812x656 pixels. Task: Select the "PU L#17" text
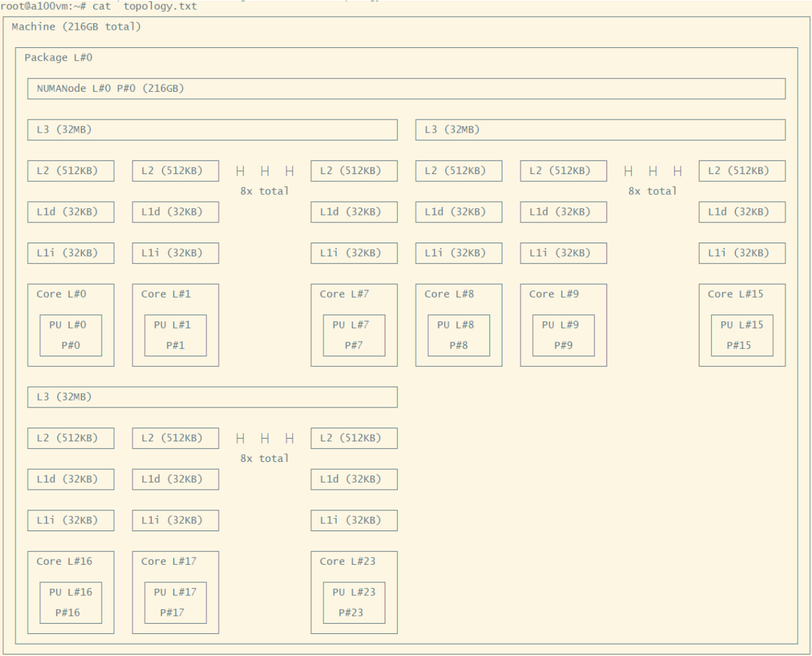(x=176, y=592)
